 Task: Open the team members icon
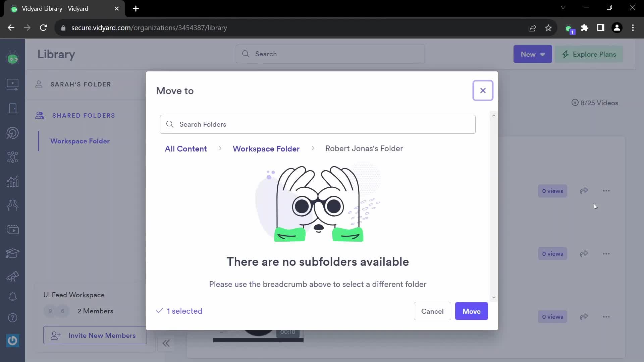click(13, 205)
